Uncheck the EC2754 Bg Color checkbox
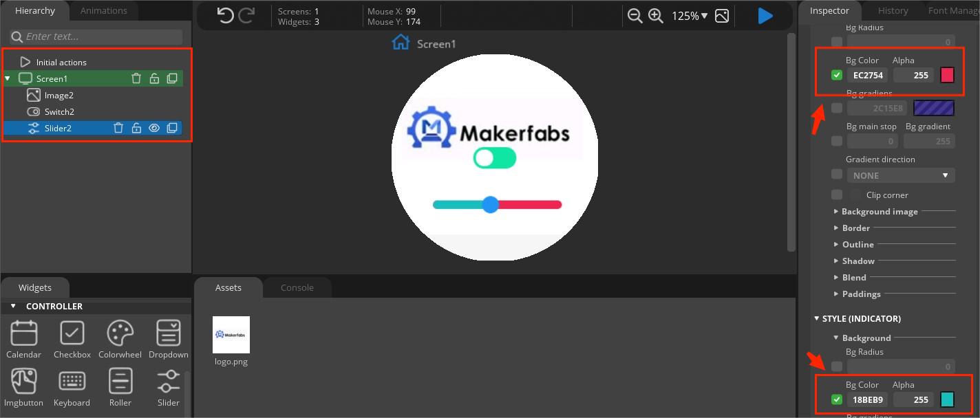 click(x=837, y=75)
